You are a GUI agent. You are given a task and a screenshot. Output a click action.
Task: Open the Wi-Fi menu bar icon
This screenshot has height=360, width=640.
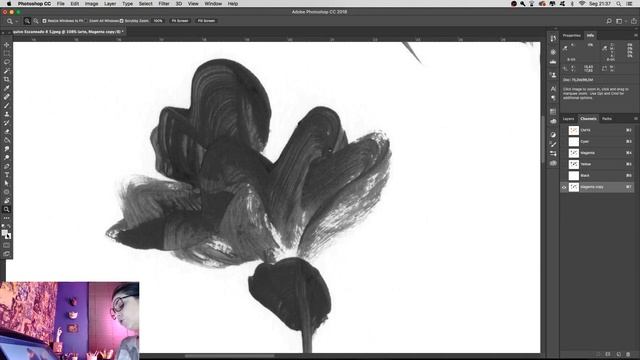pos(582,4)
